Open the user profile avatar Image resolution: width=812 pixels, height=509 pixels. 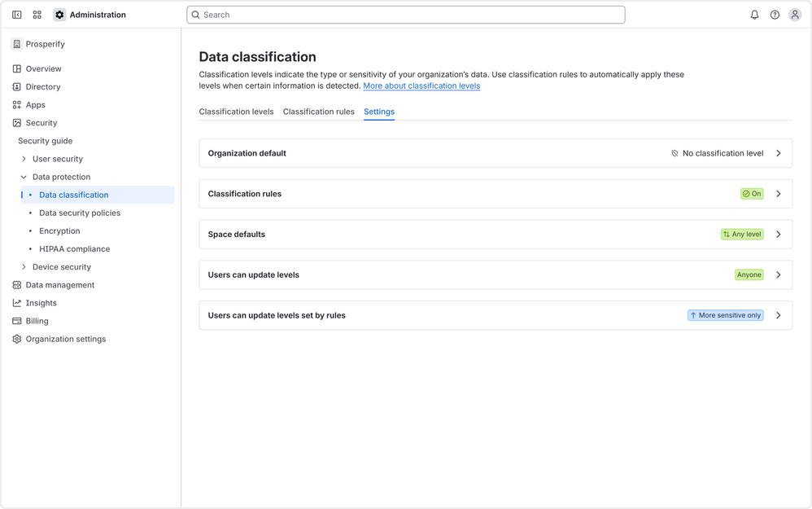pos(795,15)
